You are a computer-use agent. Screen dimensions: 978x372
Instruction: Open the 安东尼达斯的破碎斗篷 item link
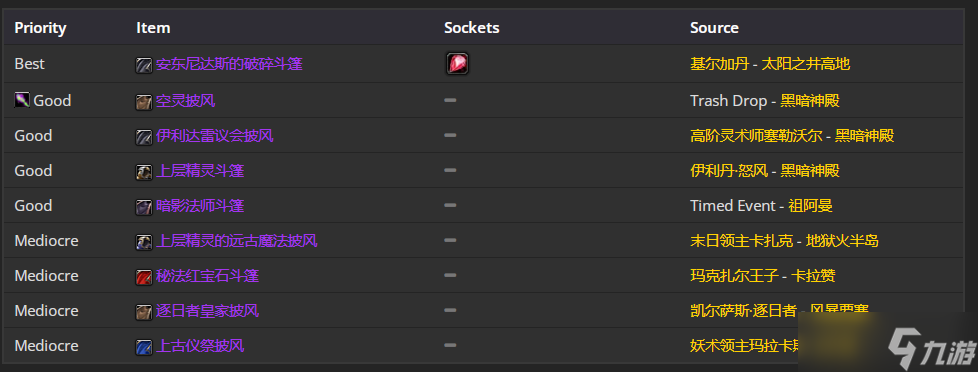[x=229, y=64]
